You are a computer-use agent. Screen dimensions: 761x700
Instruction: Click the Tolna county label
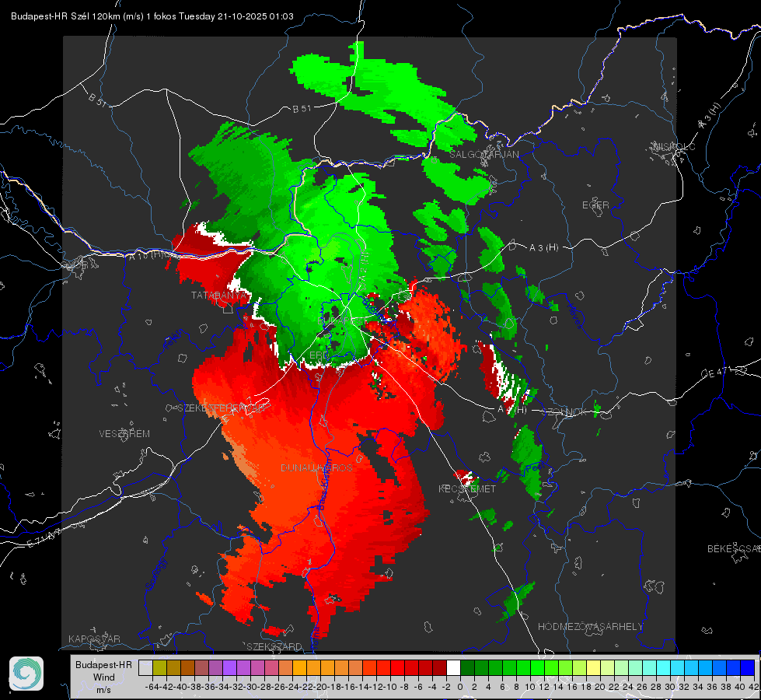(314, 637)
